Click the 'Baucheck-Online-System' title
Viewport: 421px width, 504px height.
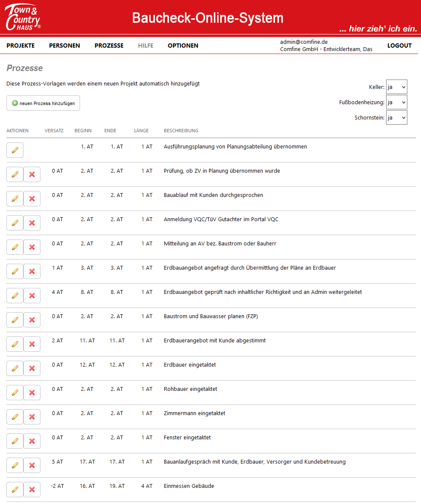pos(208,18)
